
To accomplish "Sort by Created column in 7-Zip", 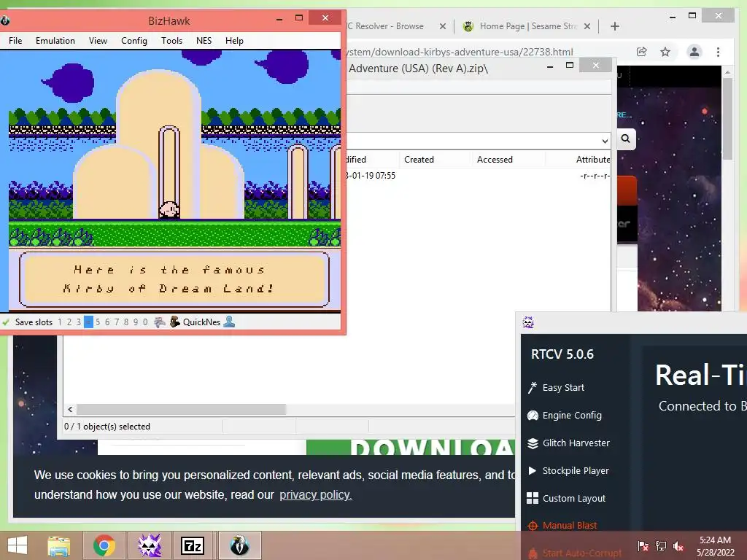I will point(419,160).
